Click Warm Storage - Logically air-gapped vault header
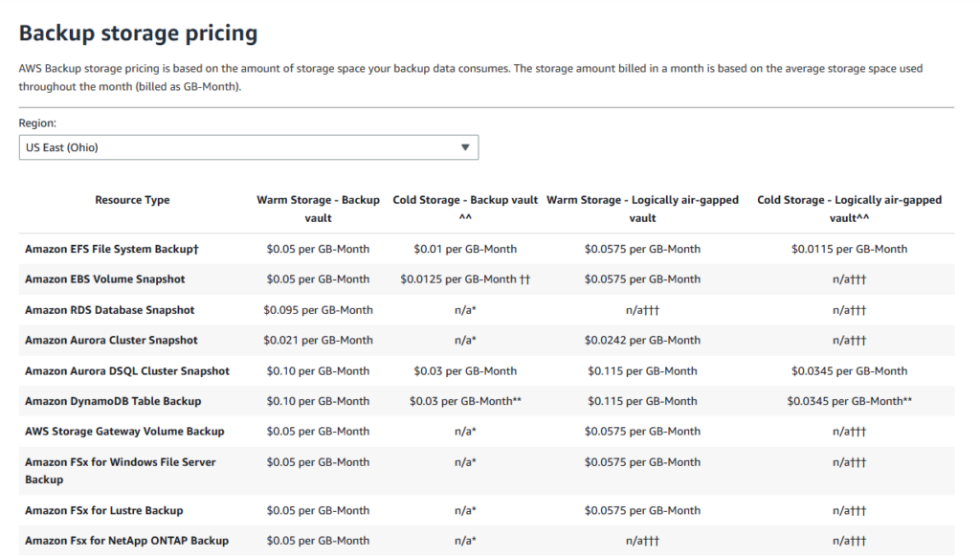 click(x=642, y=209)
